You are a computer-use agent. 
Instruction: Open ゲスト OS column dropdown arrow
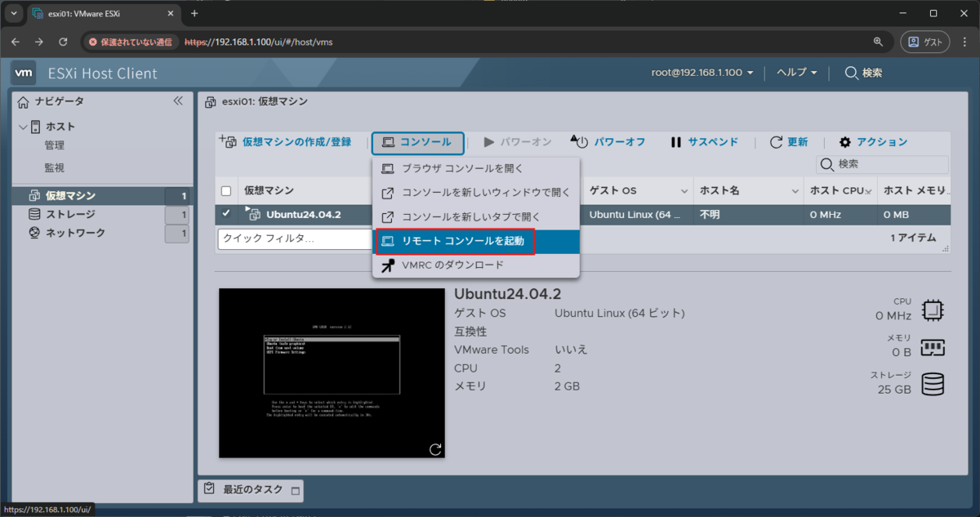[x=684, y=190]
